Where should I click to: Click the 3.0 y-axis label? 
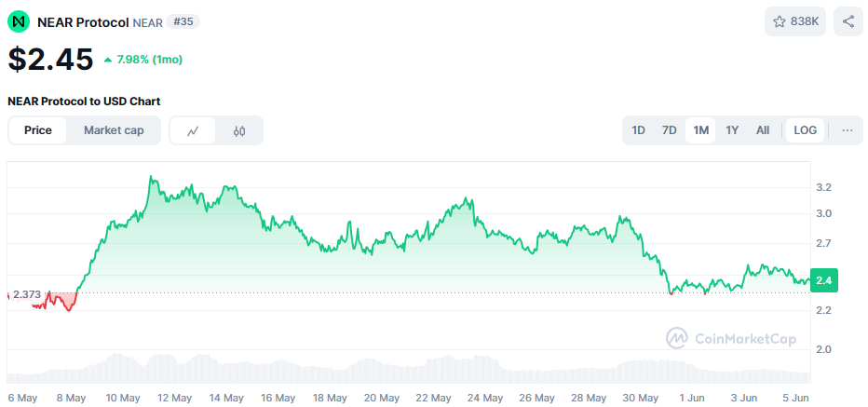[823, 213]
